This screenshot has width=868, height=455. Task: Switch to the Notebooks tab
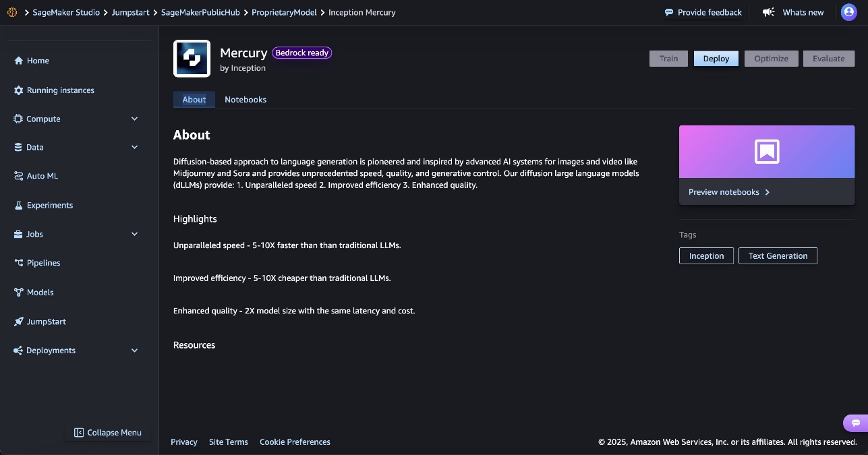click(245, 100)
